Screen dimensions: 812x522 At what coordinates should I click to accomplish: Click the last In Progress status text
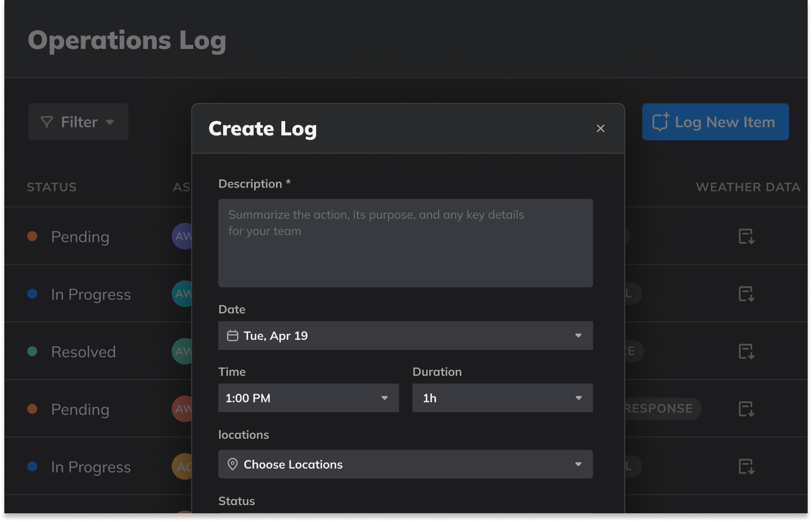91,467
